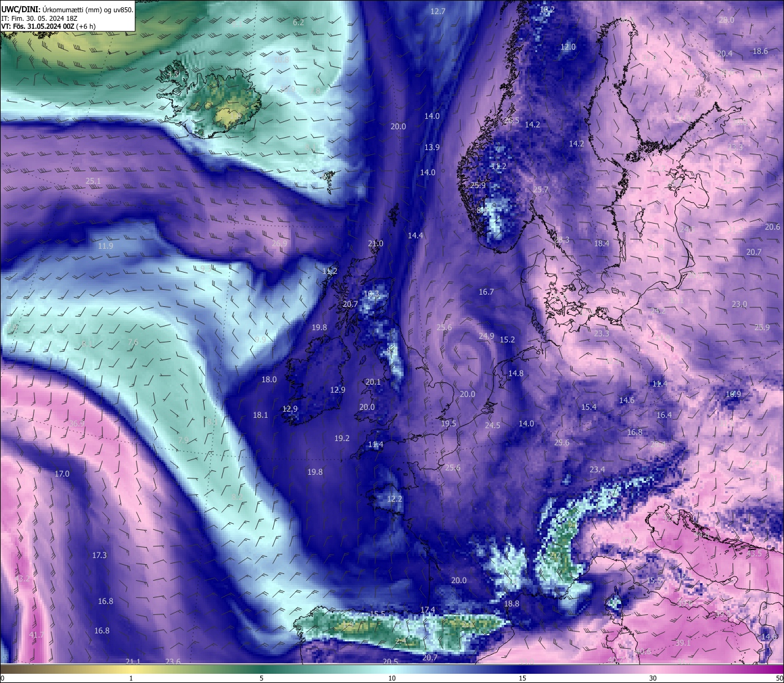Click the color scale tick label 1
The height and width of the screenshot is (683, 784).
131,678
